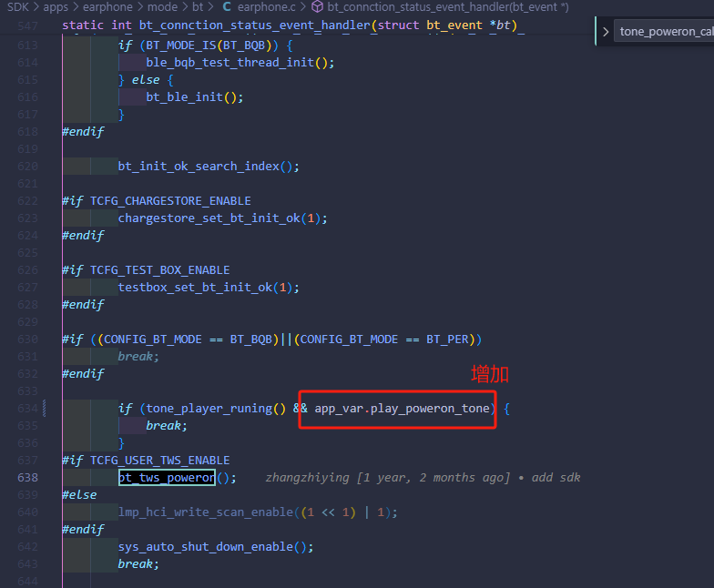Click the highlighted bt_tws_poweron call
Viewport: 714px width, 588px height.
pyautogui.click(x=167, y=477)
